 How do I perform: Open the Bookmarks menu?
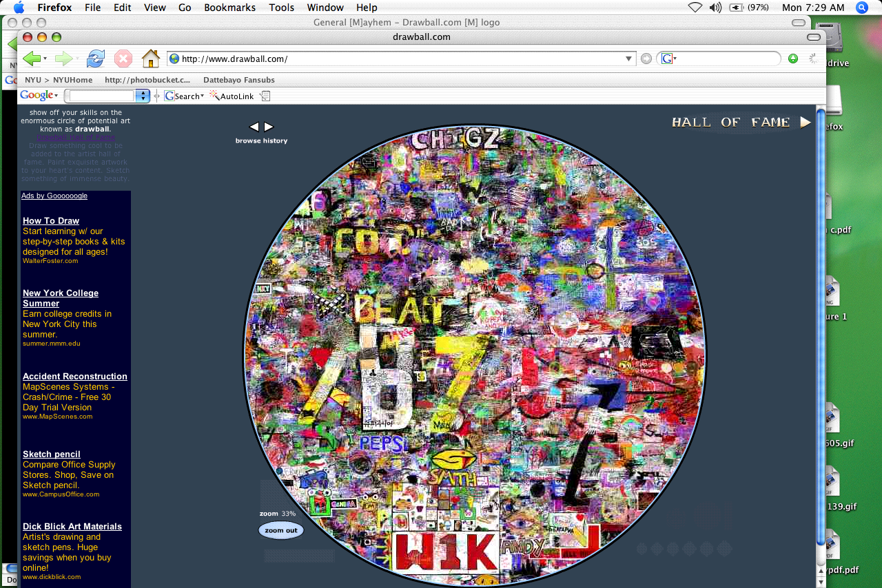(x=230, y=8)
